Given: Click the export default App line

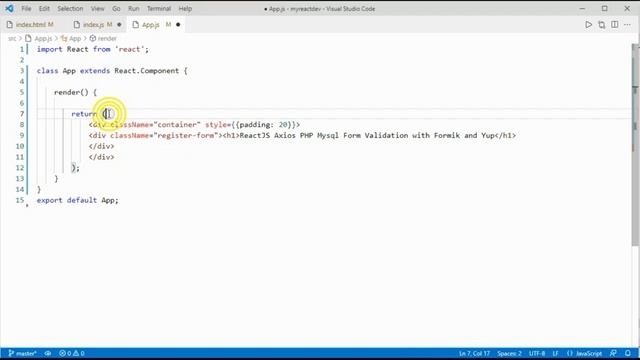Looking at the screenshot, I should [78, 200].
